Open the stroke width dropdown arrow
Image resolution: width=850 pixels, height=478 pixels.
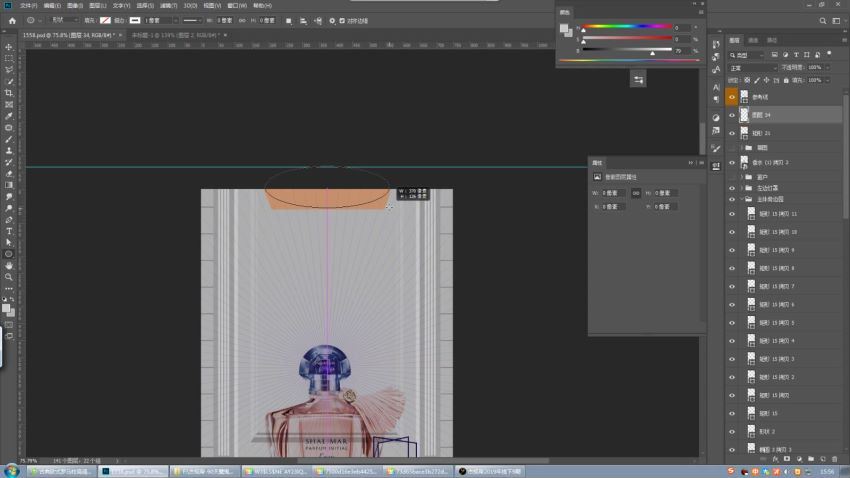tap(175, 21)
